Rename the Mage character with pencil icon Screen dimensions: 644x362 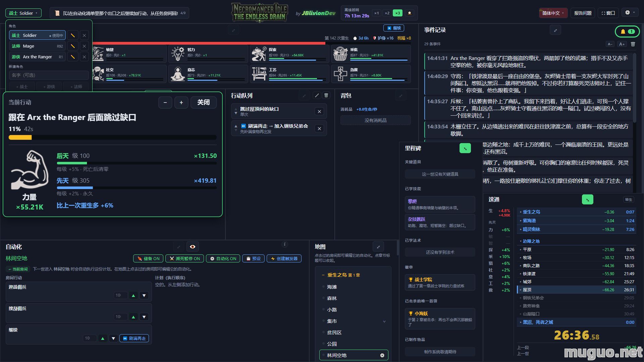72,46
